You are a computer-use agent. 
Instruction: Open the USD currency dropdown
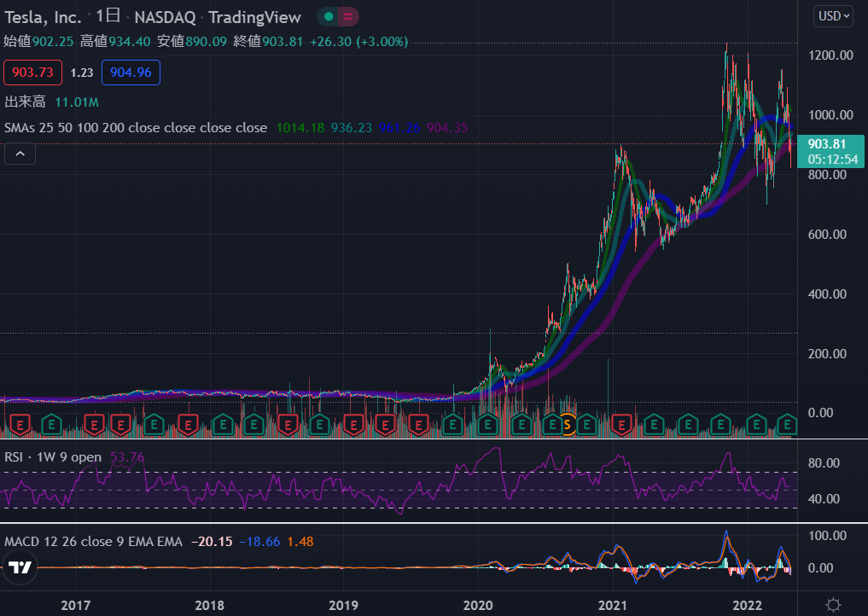click(x=833, y=16)
